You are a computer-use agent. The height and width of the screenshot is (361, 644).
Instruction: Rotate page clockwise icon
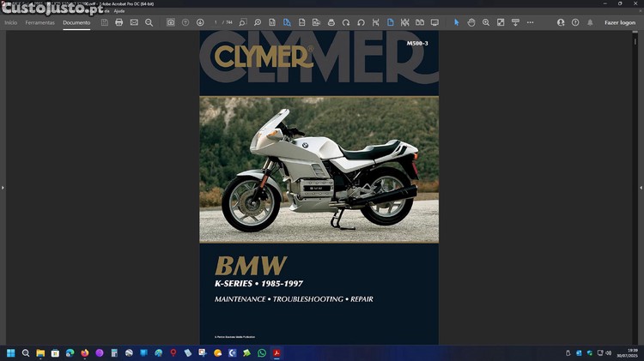pyautogui.click(x=346, y=22)
